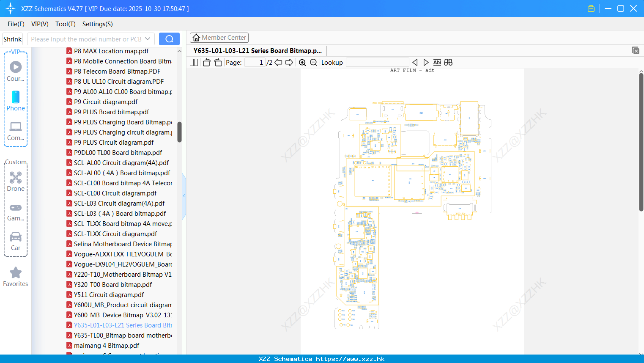The image size is (644, 363).
Task: Click the yellow toolbox icon in title bar
Action: (591, 8)
